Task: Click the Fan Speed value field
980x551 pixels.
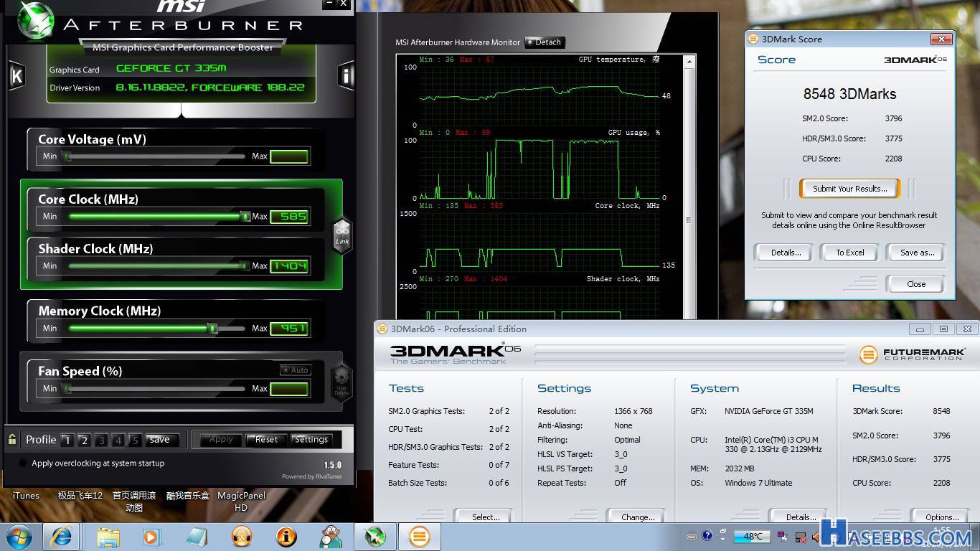Action: 289,388
